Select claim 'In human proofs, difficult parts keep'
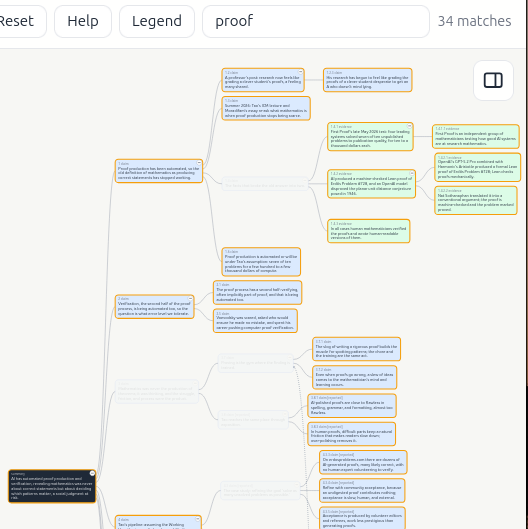The height and width of the screenshot is (529, 528). (x=352, y=434)
